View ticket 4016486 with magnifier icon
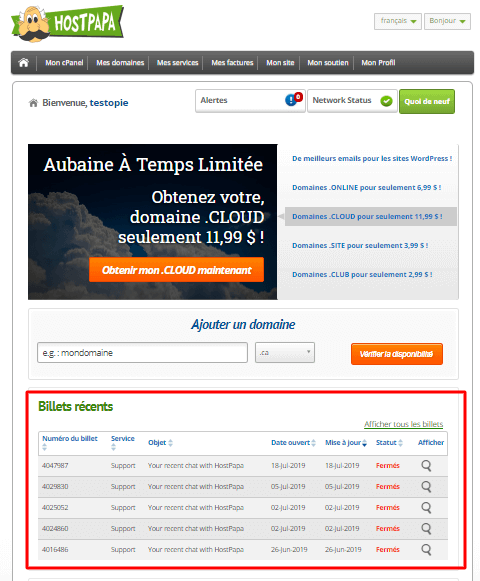This screenshot has width=480, height=581. click(426, 550)
